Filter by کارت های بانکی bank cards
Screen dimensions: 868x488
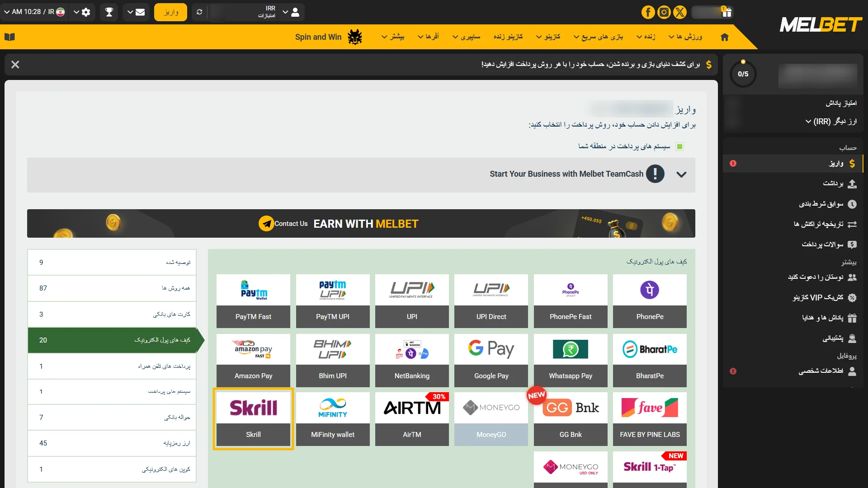pyautogui.click(x=112, y=314)
